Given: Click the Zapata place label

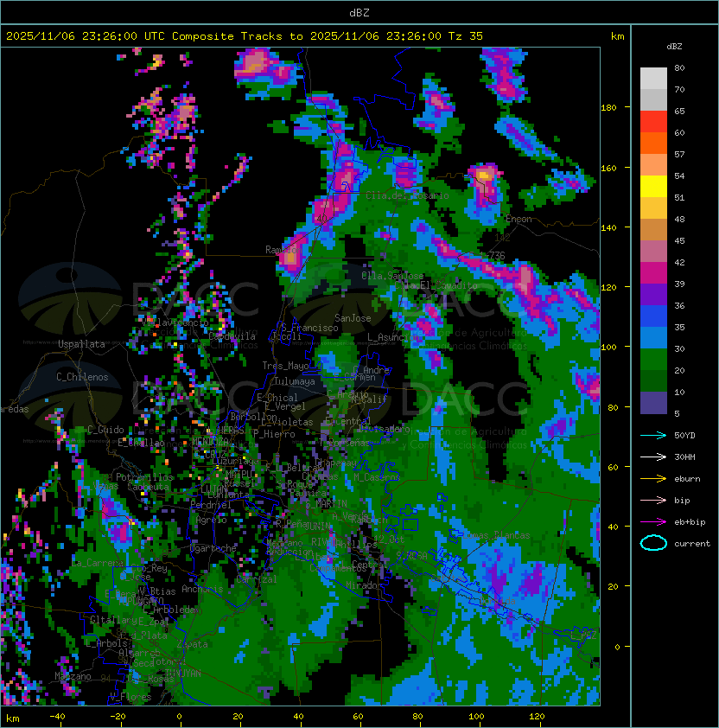Looking at the screenshot, I should 192,644.
